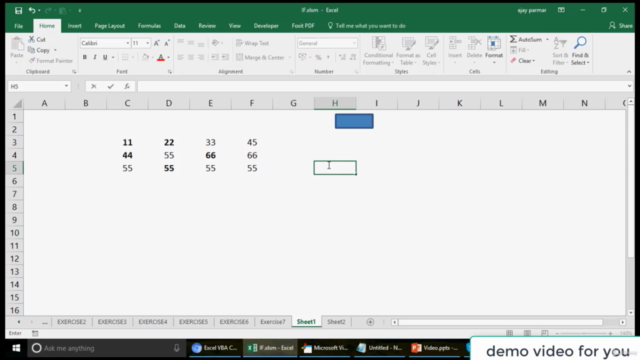Click the Share button
The height and width of the screenshot is (360, 640).
(620, 26)
